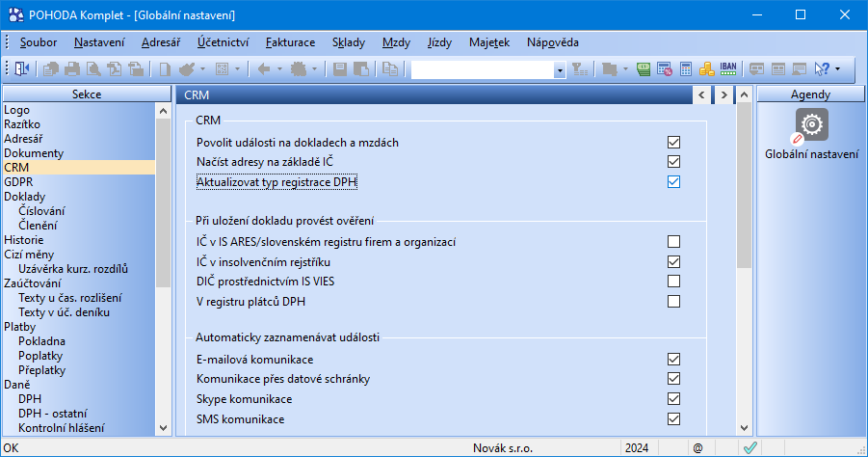Click the stacked documents copy icon at toolbar start
This screenshot has width=868, height=457.
tap(51, 68)
